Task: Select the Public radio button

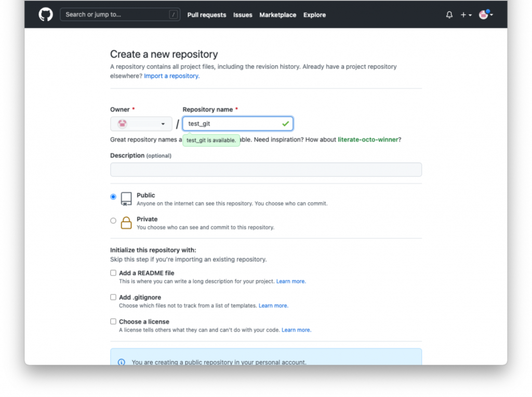Action: (113, 197)
